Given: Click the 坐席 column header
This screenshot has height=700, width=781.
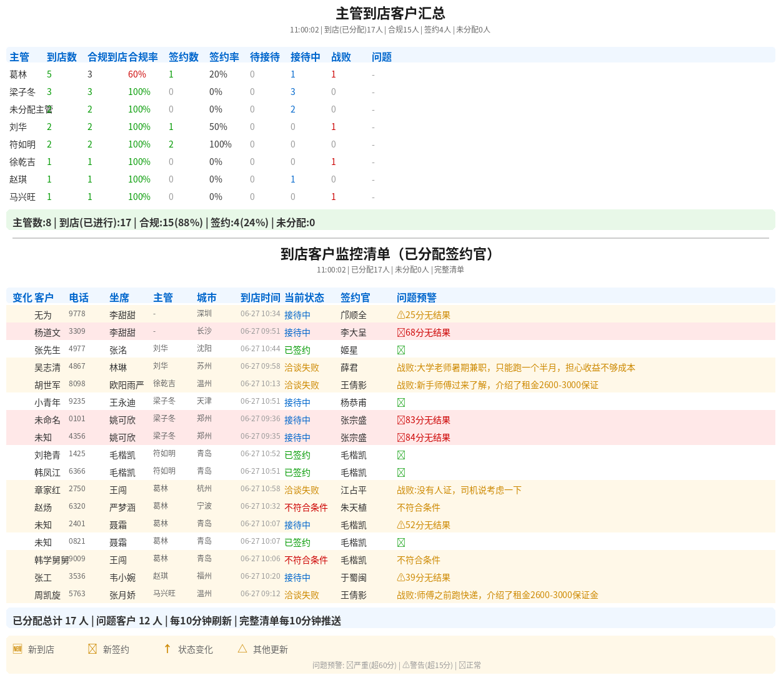Looking at the screenshot, I should click(x=119, y=297).
